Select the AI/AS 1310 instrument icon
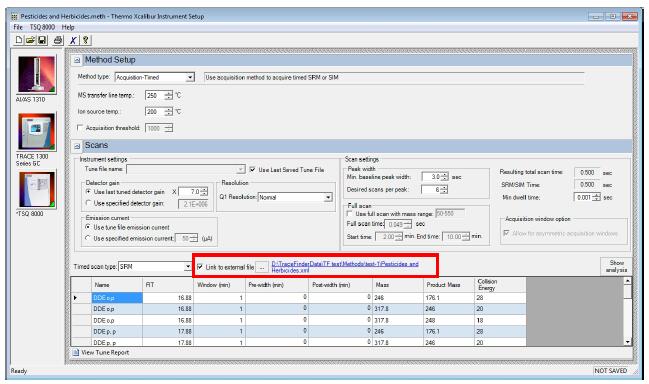 pos(36,75)
